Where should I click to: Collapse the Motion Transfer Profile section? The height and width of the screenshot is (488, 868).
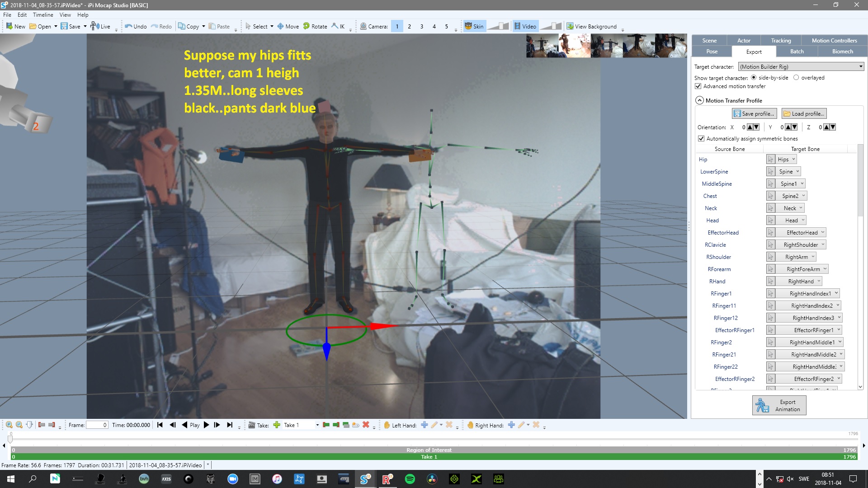tap(699, 100)
